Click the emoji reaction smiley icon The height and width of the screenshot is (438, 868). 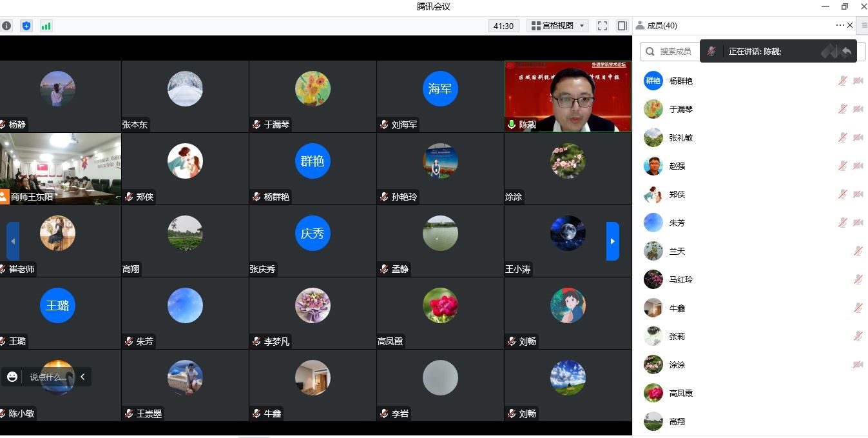(x=12, y=377)
